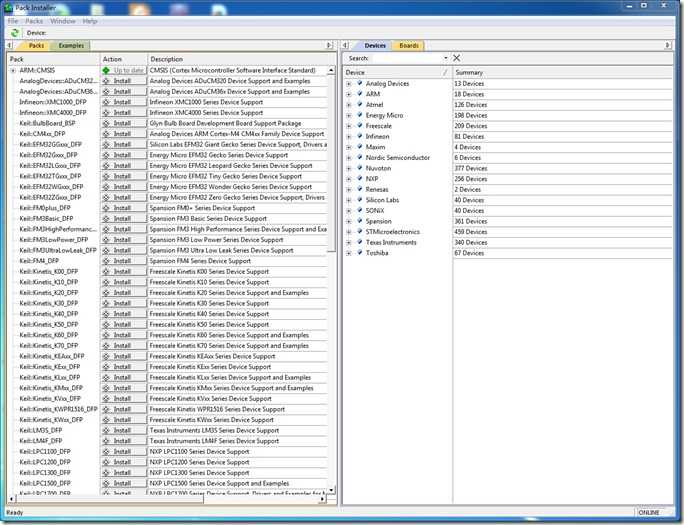684x525 pixels.
Task: Click the Analog Devices vendor icon
Action: [x=360, y=83]
